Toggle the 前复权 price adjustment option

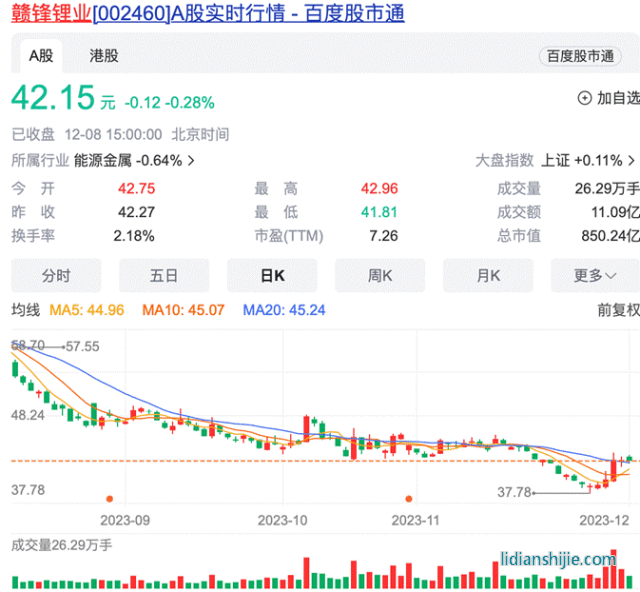tap(617, 310)
